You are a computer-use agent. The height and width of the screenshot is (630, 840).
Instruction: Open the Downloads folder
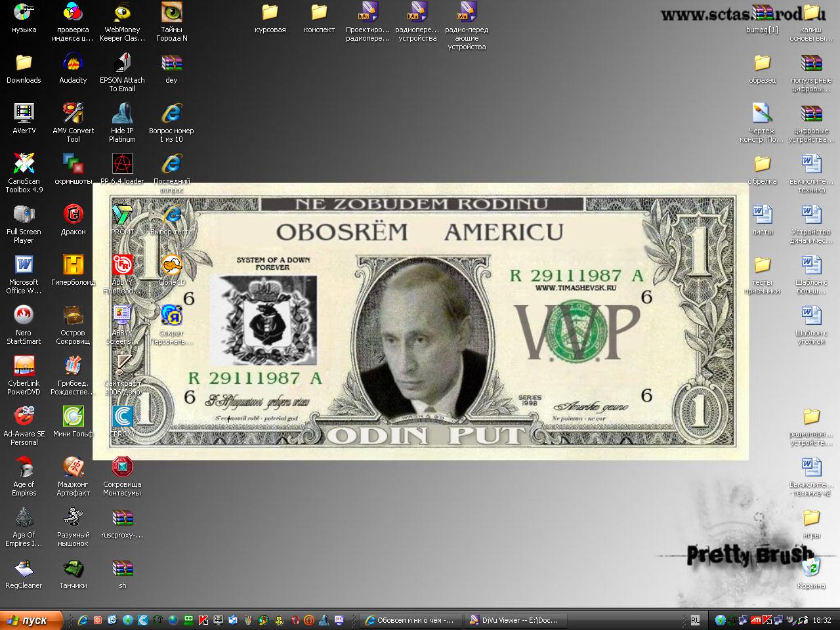coord(24,69)
